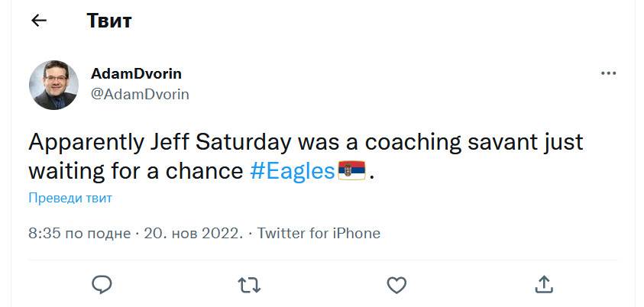Click the @AdamDvorin handle
644x307 pixels.
pyautogui.click(x=140, y=94)
